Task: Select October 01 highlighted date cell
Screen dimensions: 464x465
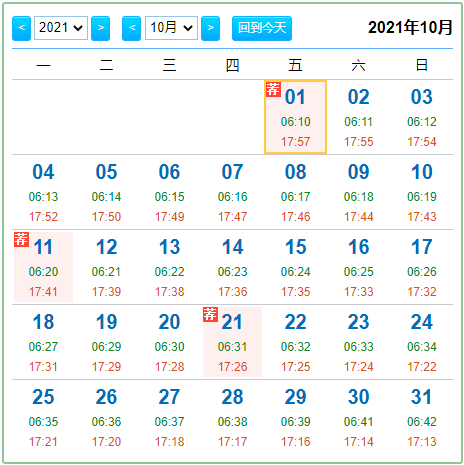Action: [295, 117]
